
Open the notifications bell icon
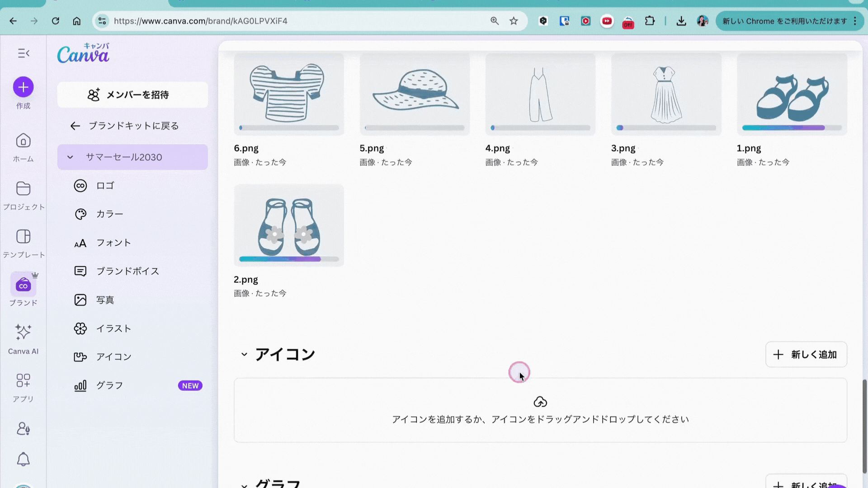click(x=23, y=460)
